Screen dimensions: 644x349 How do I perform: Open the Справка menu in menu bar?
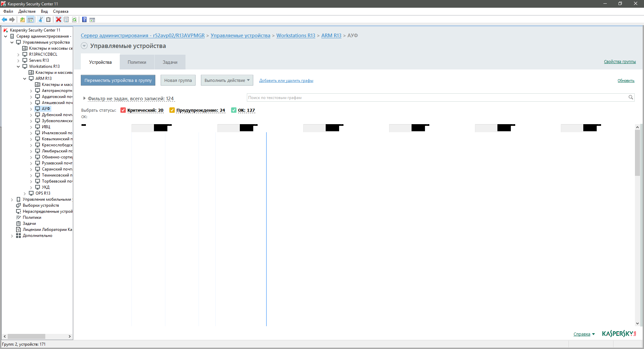tap(61, 11)
